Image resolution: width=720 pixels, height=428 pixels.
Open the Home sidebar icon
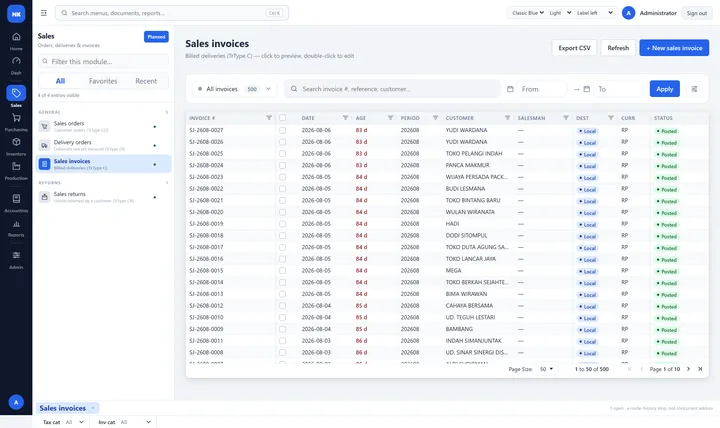(16, 37)
